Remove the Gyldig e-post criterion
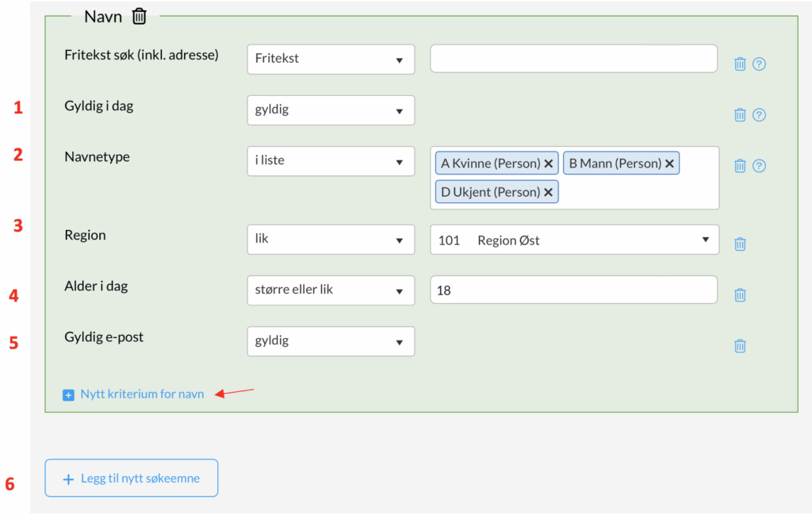The height and width of the screenshot is (515, 812). pos(740,346)
